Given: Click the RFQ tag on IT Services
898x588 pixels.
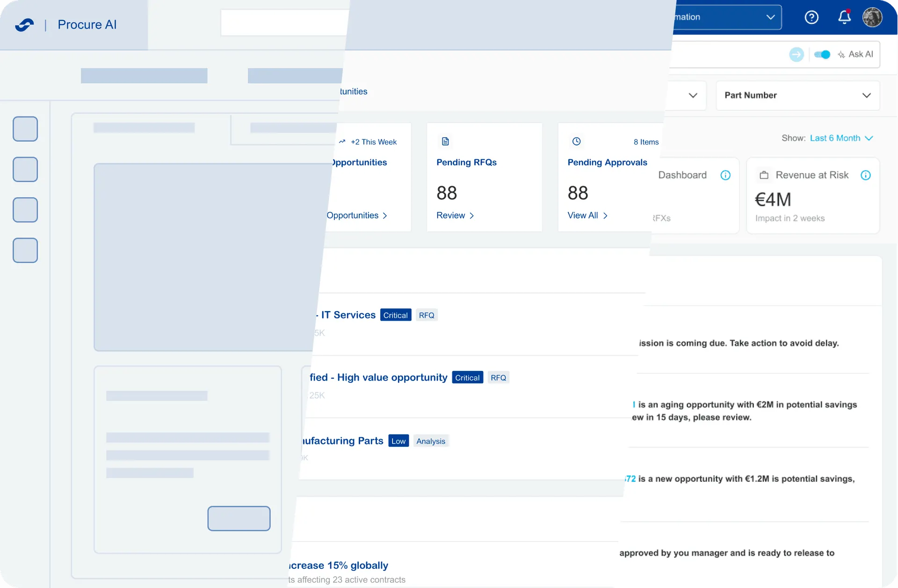Looking at the screenshot, I should tap(427, 315).
